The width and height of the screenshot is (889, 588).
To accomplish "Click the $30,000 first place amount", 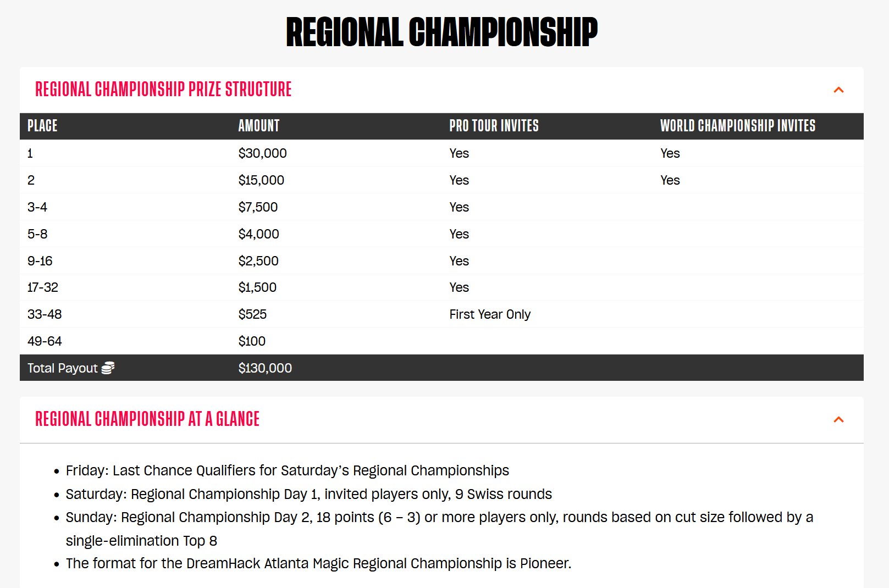I will pos(262,153).
